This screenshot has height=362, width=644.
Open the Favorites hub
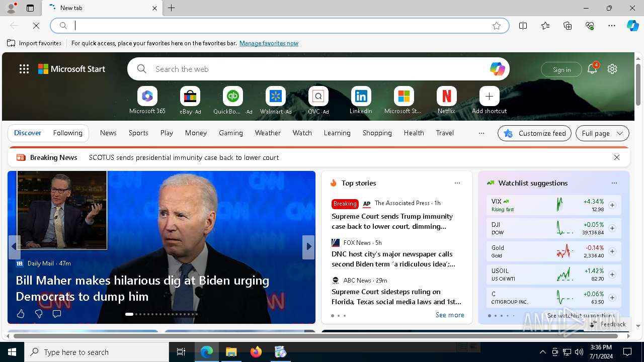coord(545,26)
